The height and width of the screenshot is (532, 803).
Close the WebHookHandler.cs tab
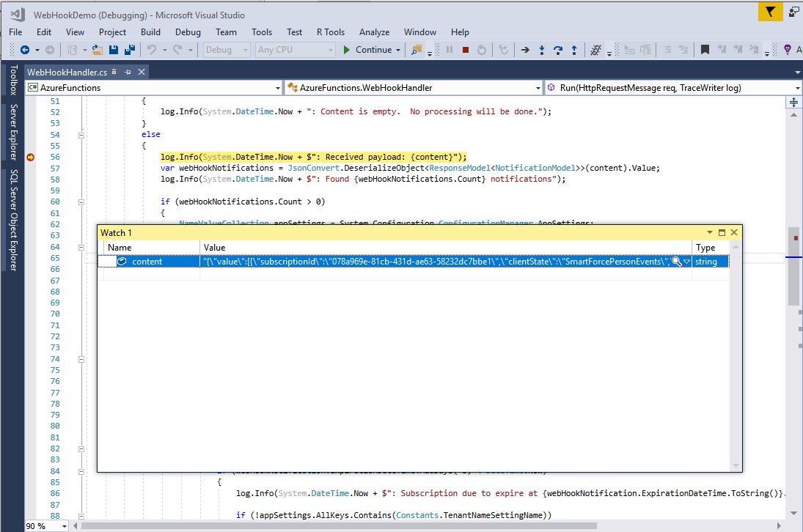tap(142, 72)
